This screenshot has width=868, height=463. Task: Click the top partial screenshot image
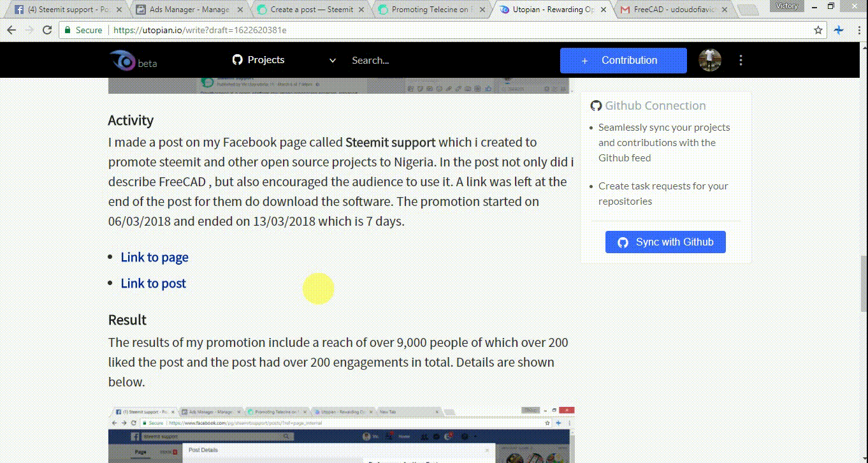(342, 85)
